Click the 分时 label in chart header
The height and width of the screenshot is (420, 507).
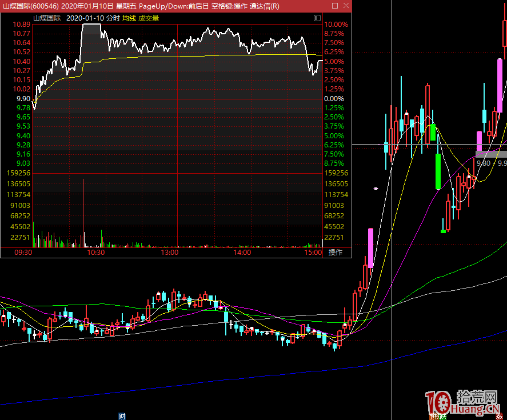(x=113, y=18)
